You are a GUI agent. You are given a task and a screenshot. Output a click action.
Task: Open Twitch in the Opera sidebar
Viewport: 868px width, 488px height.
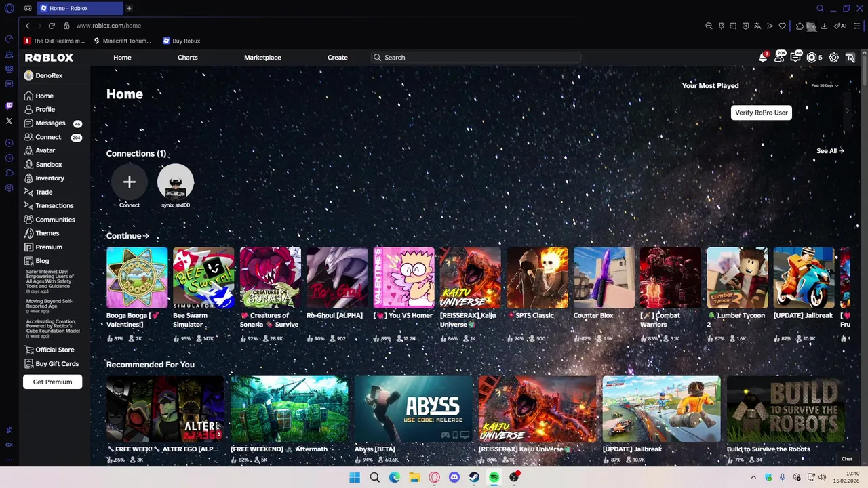(x=9, y=106)
